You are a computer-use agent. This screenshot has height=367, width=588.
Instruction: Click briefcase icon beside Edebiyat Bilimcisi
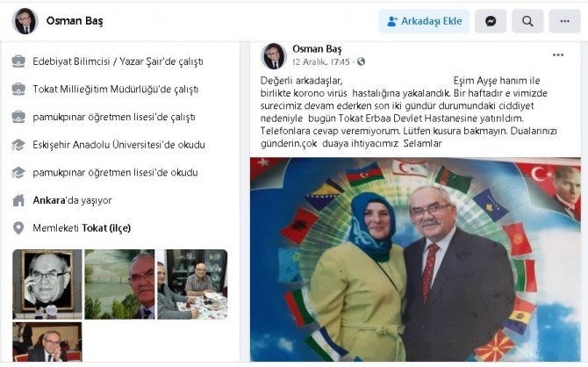click(18, 61)
